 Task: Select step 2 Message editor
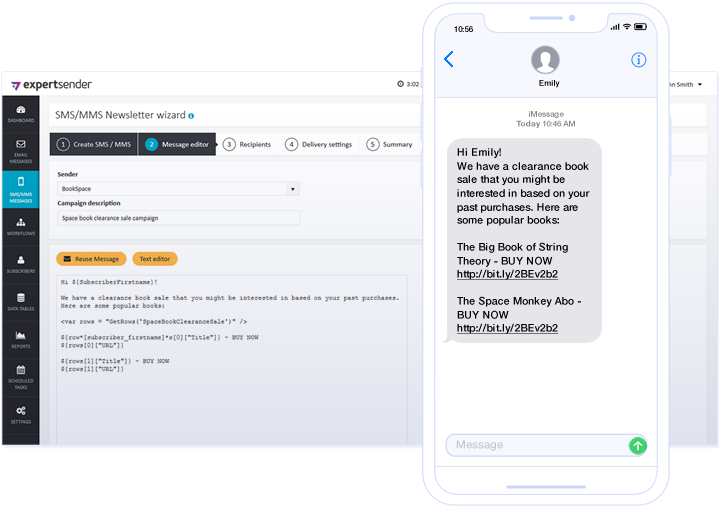point(177,144)
